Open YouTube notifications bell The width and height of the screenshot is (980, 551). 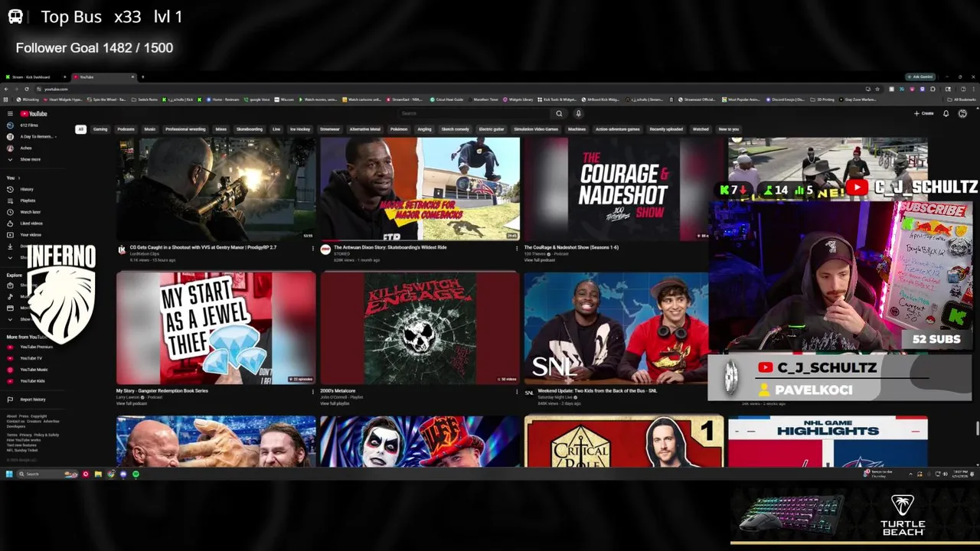pos(946,113)
